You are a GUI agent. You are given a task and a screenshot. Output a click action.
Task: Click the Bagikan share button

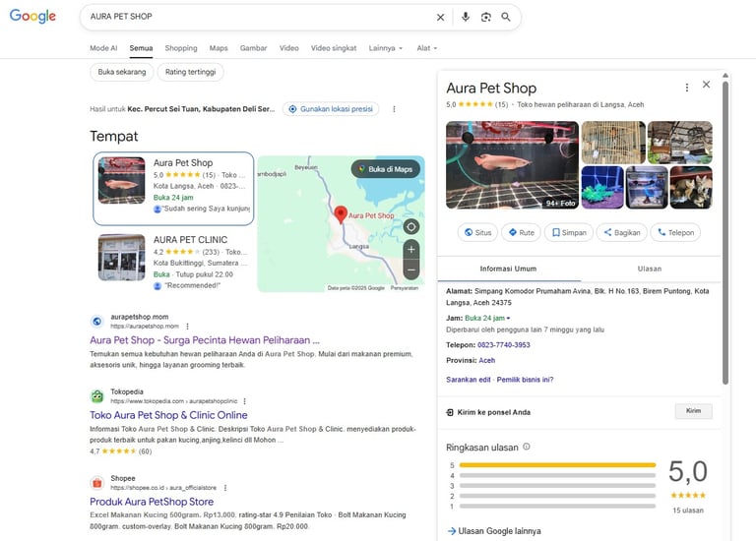[621, 233]
